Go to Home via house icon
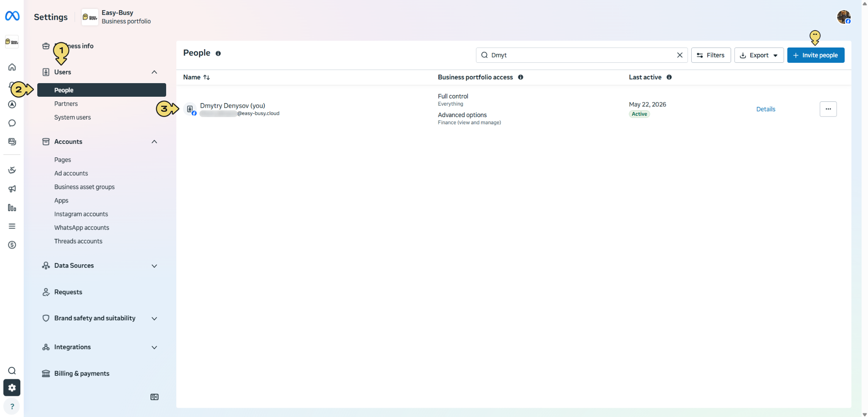Screen dimensions: 868x417 pos(12,67)
